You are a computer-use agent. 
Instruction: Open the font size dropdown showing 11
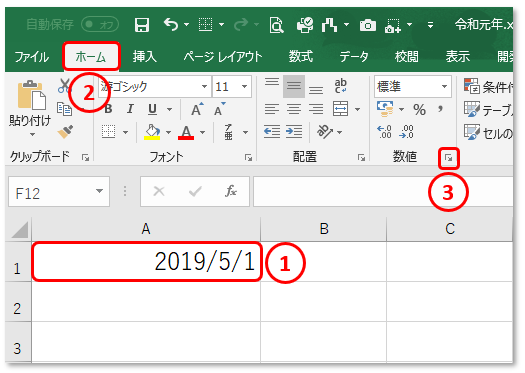pyautogui.click(x=244, y=86)
